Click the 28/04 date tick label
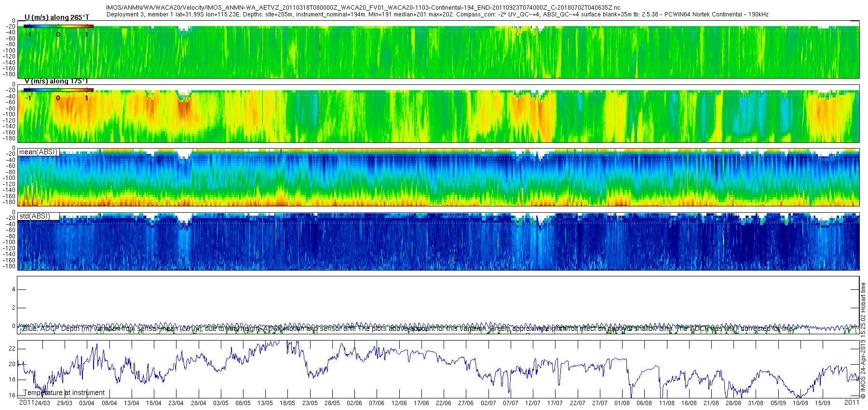Image resolution: width=868 pixels, height=410 pixels. click(x=199, y=403)
